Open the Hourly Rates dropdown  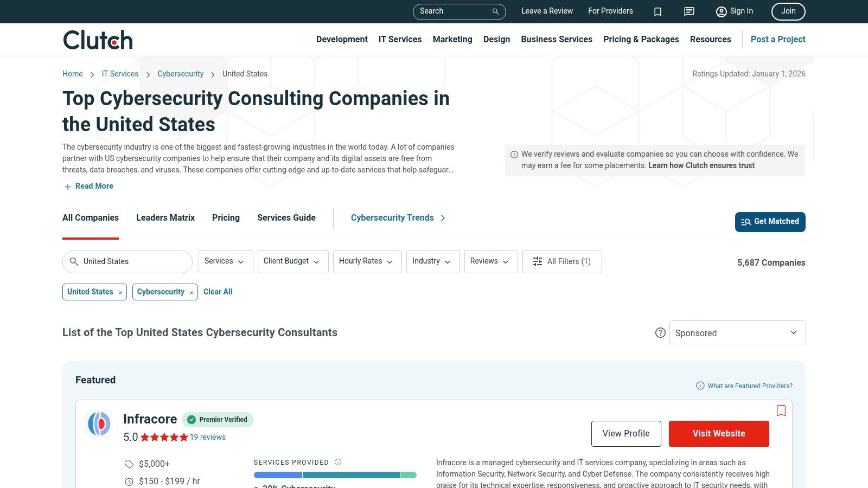[x=367, y=261]
